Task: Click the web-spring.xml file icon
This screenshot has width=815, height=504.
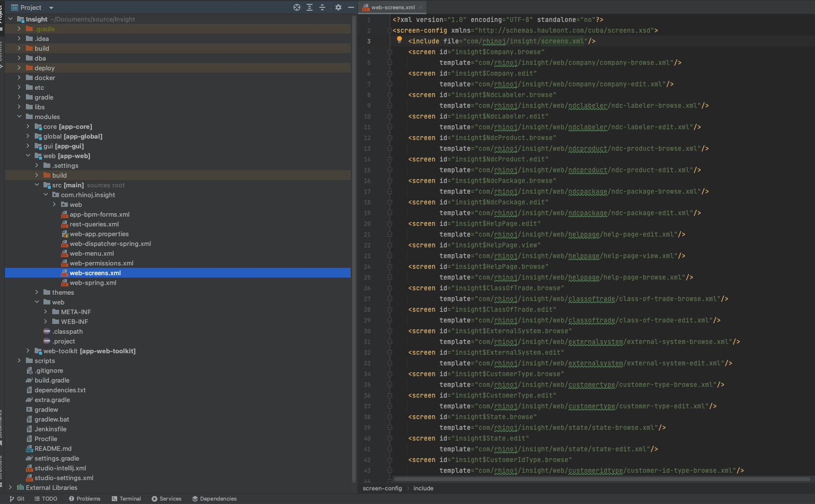Action: pos(64,283)
